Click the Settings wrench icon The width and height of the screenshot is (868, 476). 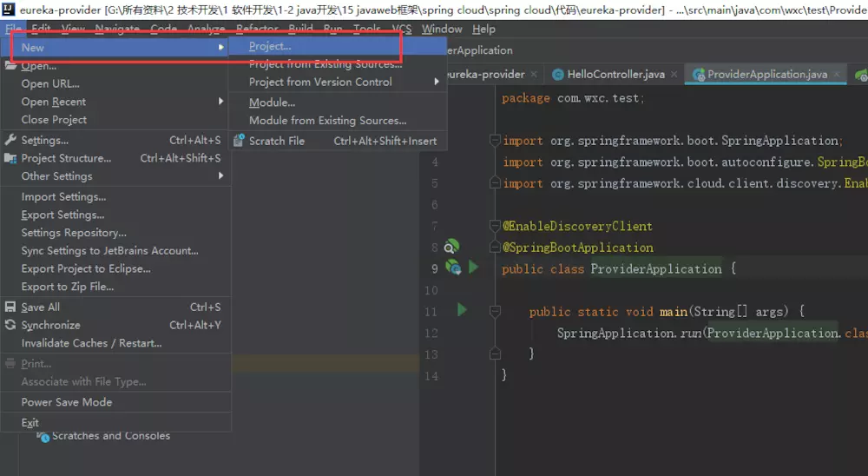coord(10,140)
